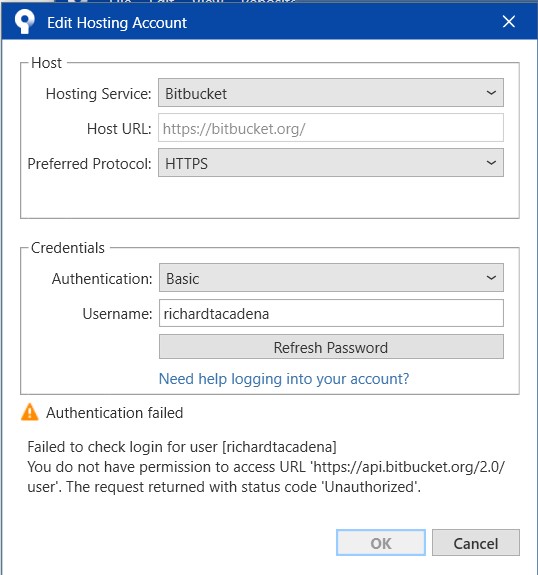The width and height of the screenshot is (538, 575).
Task: Close the Edit Hosting Account dialog
Action: pyautogui.click(x=509, y=22)
